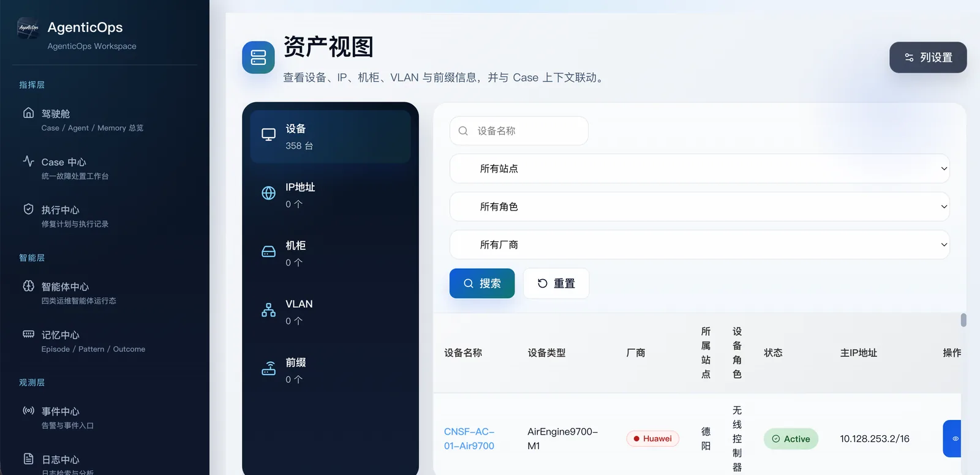This screenshot has width=980, height=475.
Task: Focus the 设备名称 search field
Action: pos(519,131)
